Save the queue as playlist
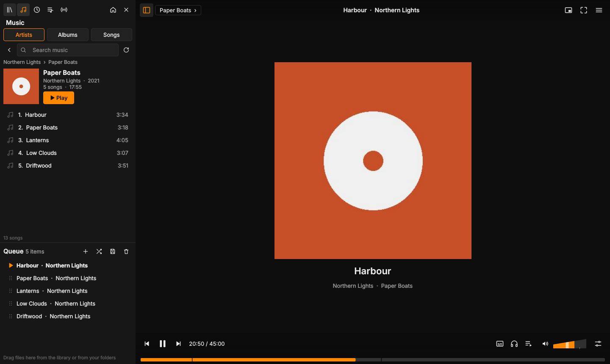Image resolution: width=610 pixels, height=364 pixels. (113, 251)
